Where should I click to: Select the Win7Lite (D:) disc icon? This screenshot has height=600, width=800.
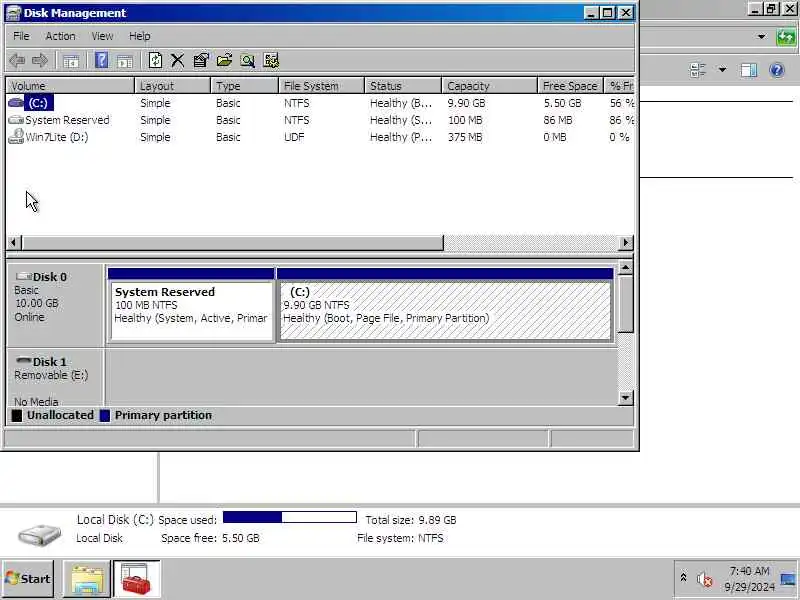point(16,137)
